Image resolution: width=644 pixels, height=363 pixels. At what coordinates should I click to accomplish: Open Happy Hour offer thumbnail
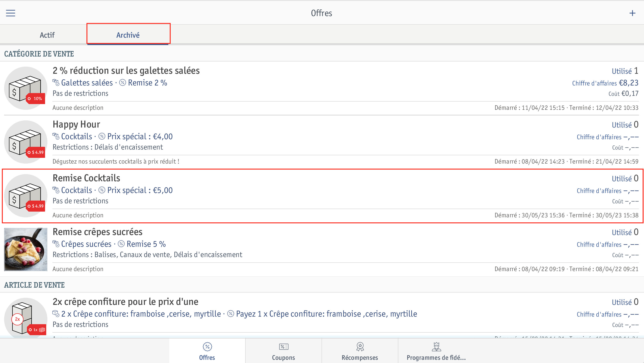(x=26, y=142)
